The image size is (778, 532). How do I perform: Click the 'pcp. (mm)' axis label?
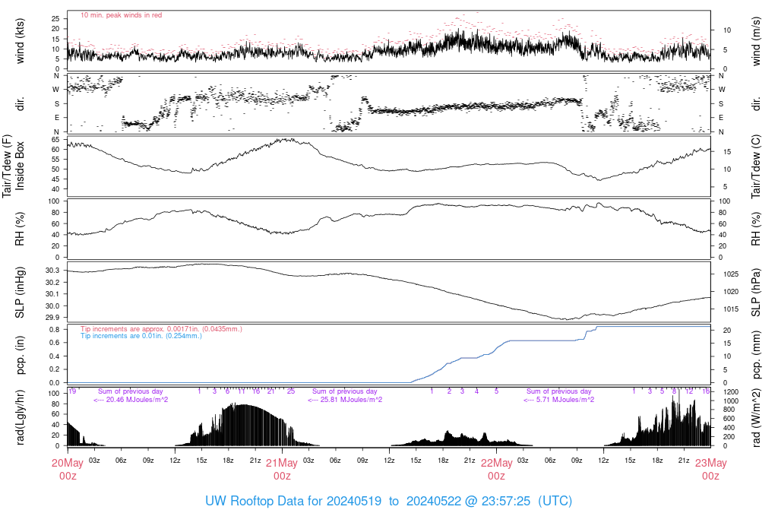tap(756, 355)
